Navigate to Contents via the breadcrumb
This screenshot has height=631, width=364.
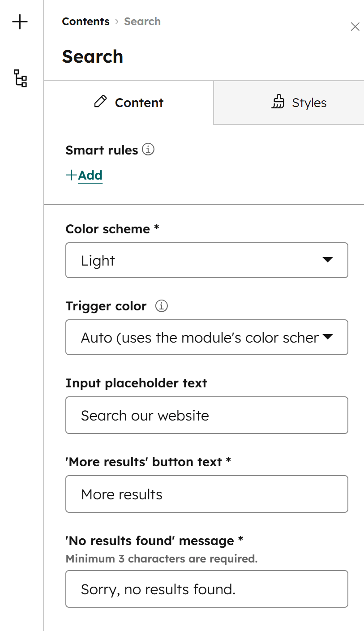click(86, 21)
